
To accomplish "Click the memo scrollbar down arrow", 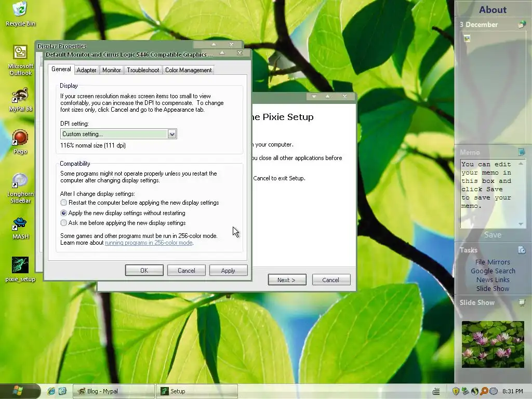I will point(521,224).
